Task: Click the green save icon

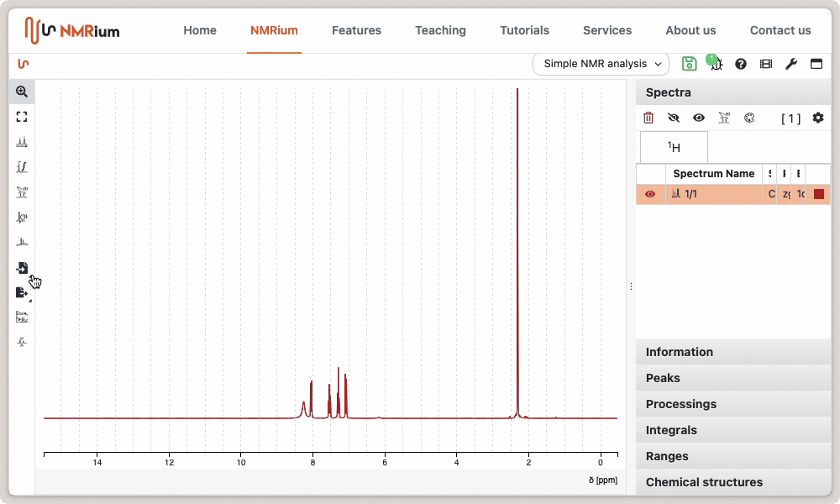Action: (x=689, y=64)
